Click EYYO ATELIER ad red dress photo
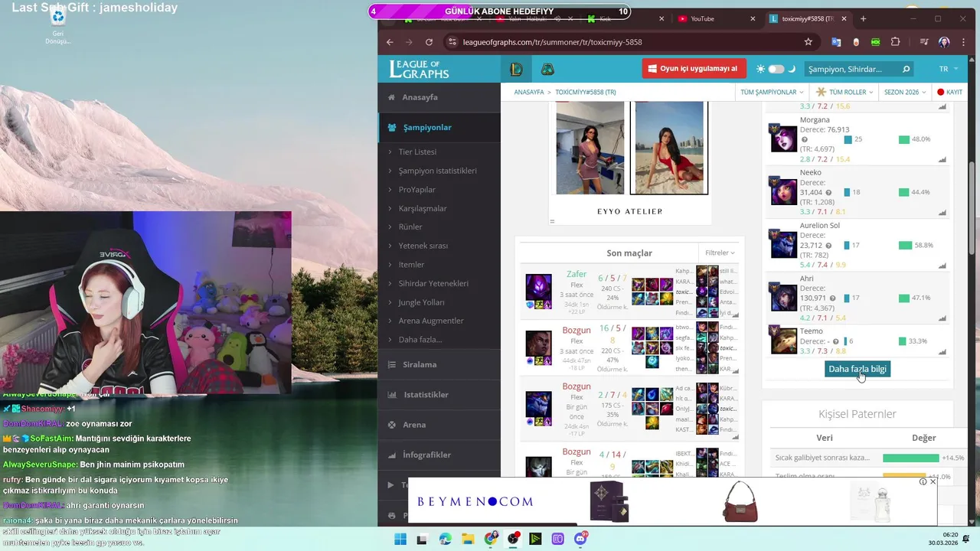This screenshot has width=980, height=551. 669,148
